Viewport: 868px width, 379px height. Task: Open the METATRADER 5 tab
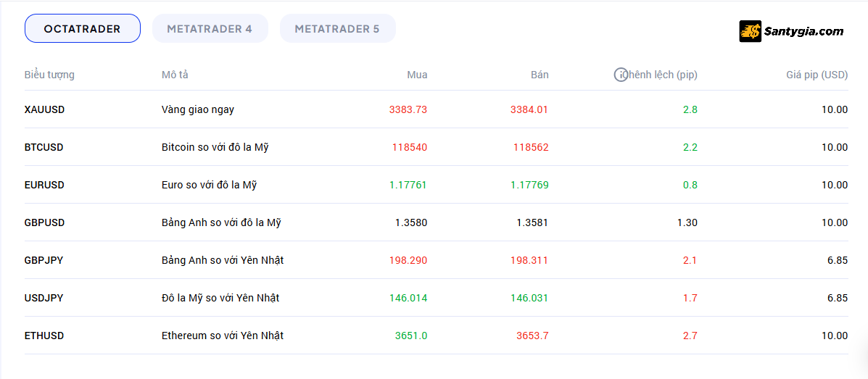click(338, 29)
